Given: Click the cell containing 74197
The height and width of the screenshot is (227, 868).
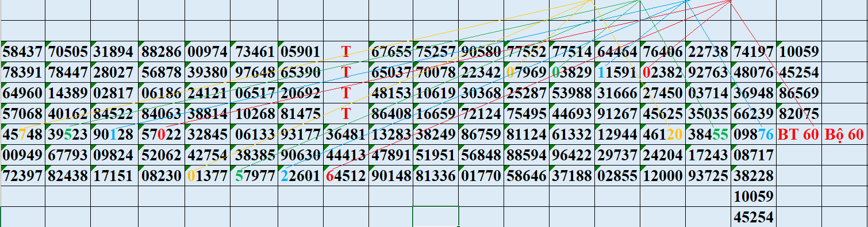Looking at the screenshot, I should click(x=754, y=52).
